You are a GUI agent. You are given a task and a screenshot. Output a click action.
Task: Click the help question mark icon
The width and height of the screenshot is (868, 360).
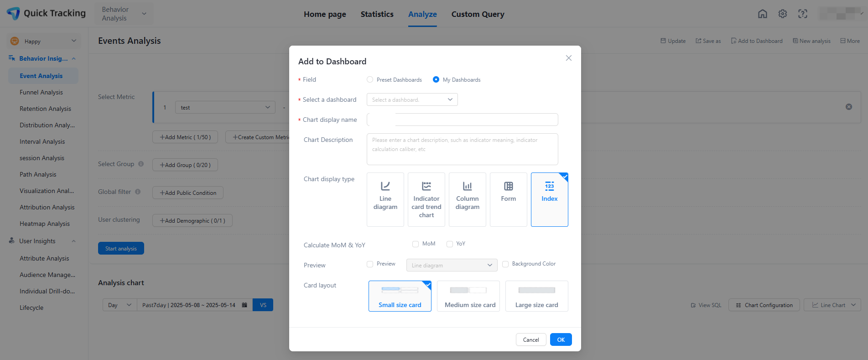pyautogui.click(x=803, y=14)
